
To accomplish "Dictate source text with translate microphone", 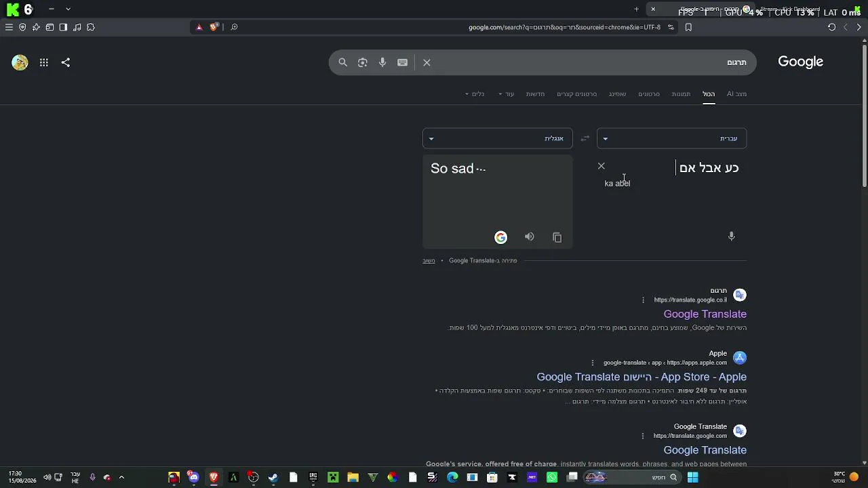I will [x=731, y=236].
